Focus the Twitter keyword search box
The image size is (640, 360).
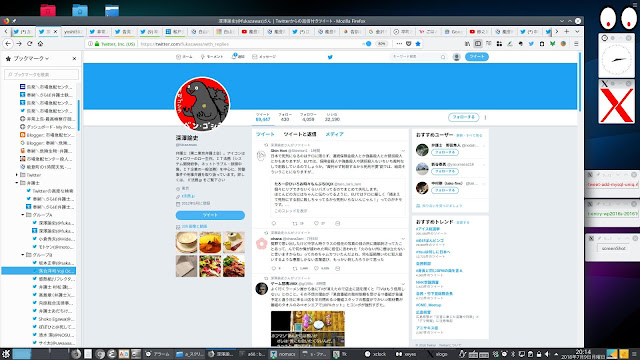pyautogui.click(x=418, y=57)
